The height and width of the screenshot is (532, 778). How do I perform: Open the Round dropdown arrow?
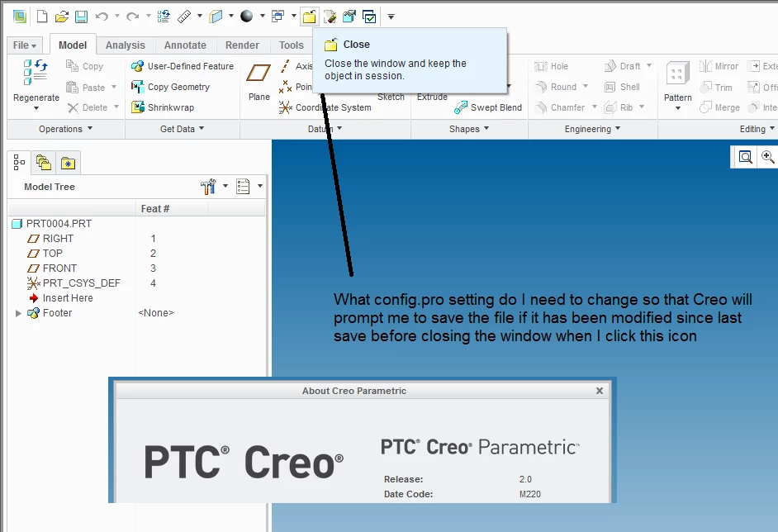586,87
